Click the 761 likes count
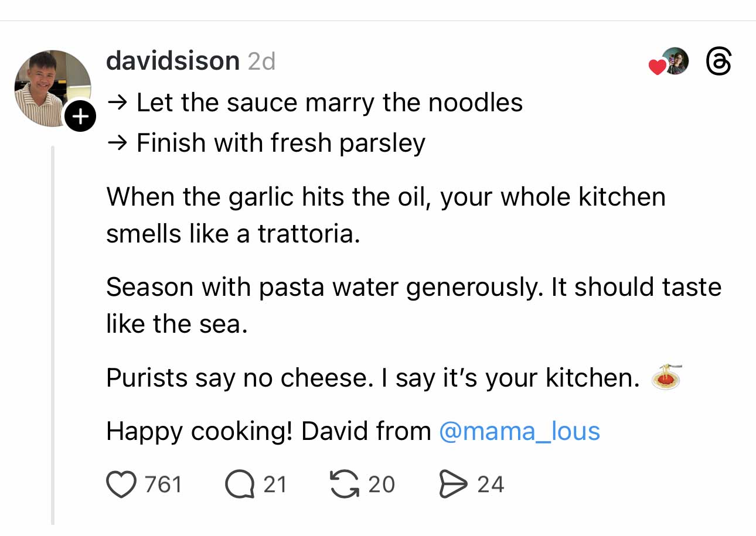The width and height of the screenshot is (756, 536). pos(163,485)
